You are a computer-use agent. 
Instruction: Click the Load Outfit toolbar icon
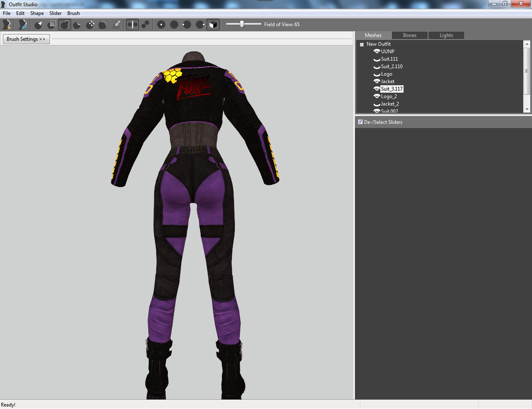pos(23,25)
